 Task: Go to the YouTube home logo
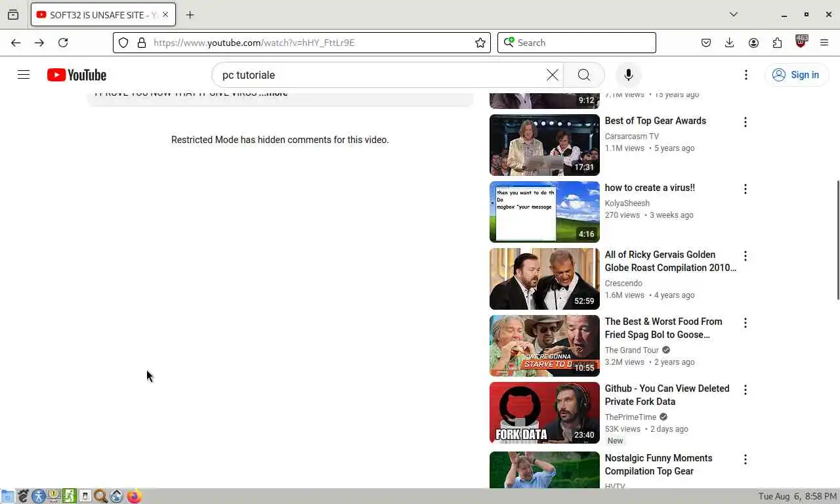77,75
